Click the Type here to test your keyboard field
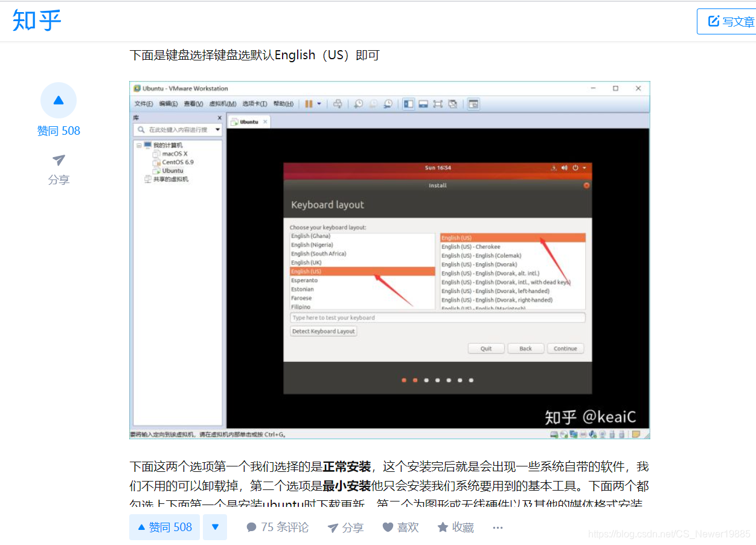 (x=438, y=318)
